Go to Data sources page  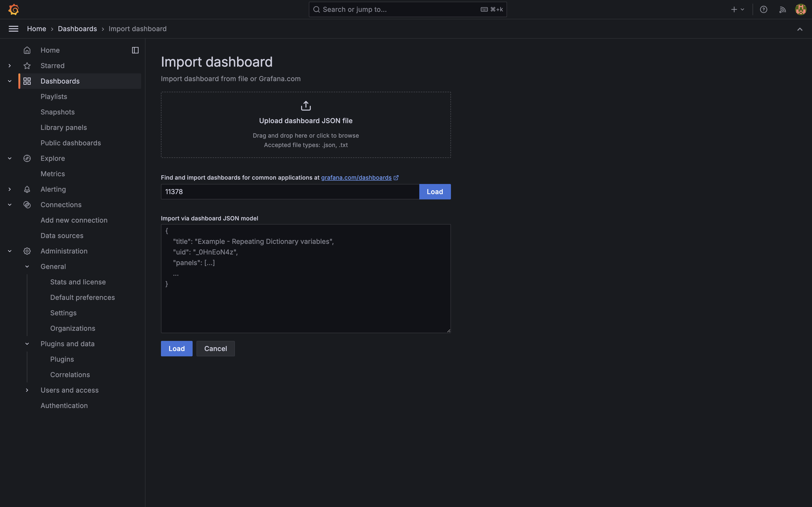tap(62, 236)
